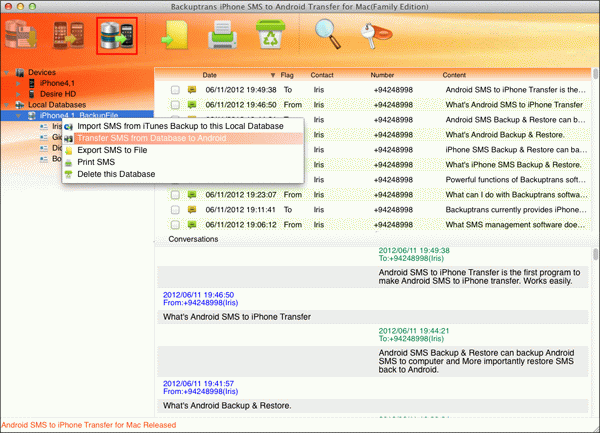Click the Print SMS menu icon
The width and height of the screenshot is (600, 433).
[68, 163]
